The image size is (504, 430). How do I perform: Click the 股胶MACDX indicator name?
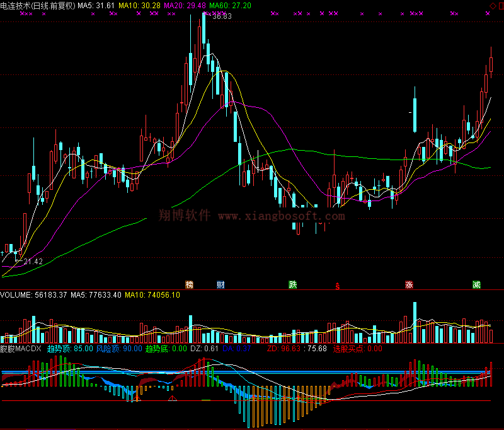coord(20,349)
